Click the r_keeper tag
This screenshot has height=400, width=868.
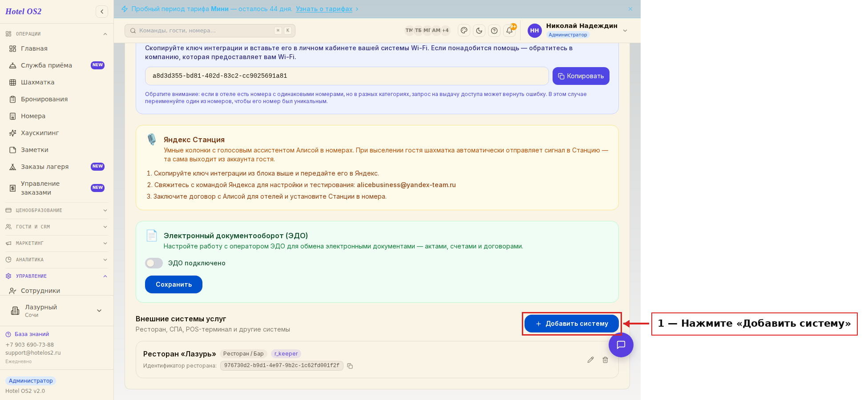coord(286,354)
